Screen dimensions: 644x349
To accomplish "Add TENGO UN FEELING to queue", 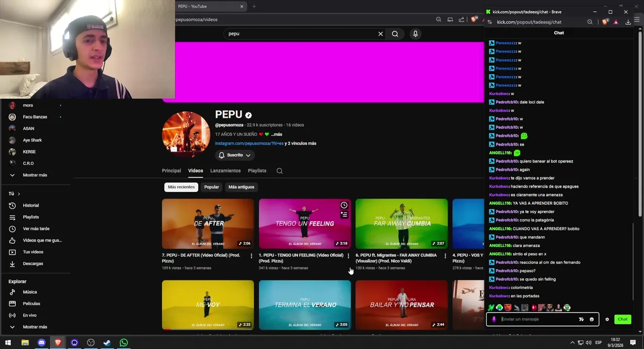I will pyautogui.click(x=344, y=214).
